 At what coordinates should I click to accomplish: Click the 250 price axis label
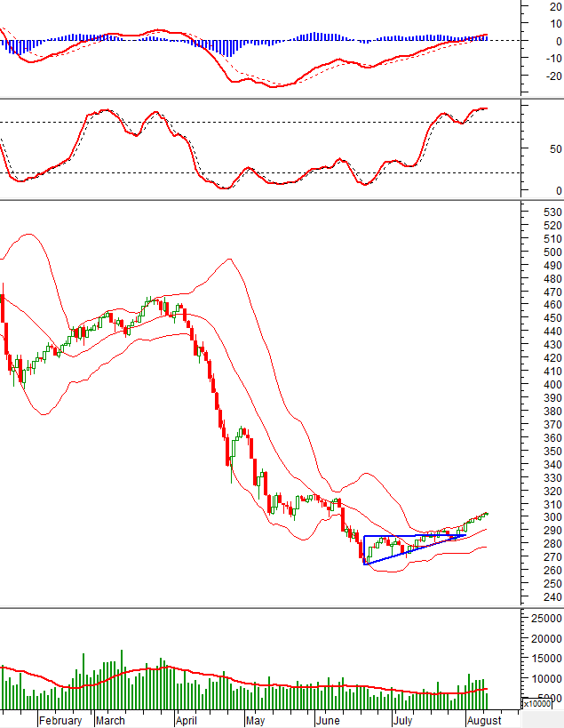[x=552, y=584]
